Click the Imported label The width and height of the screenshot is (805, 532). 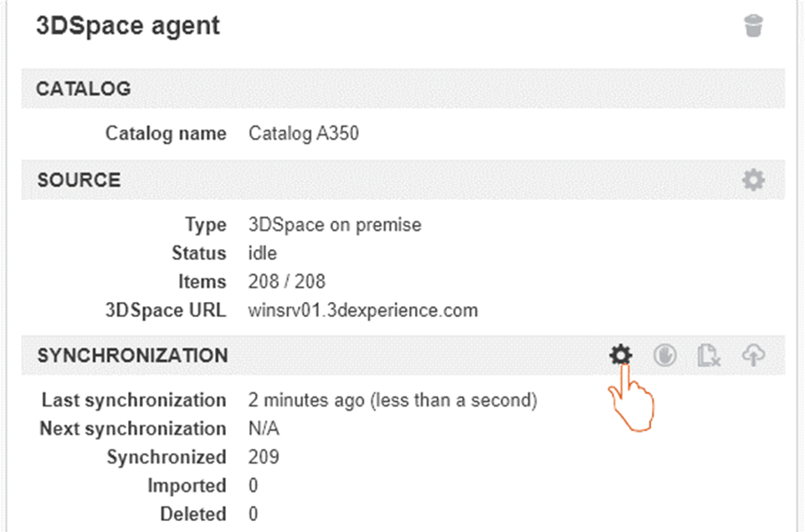pyautogui.click(x=187, y=486)
